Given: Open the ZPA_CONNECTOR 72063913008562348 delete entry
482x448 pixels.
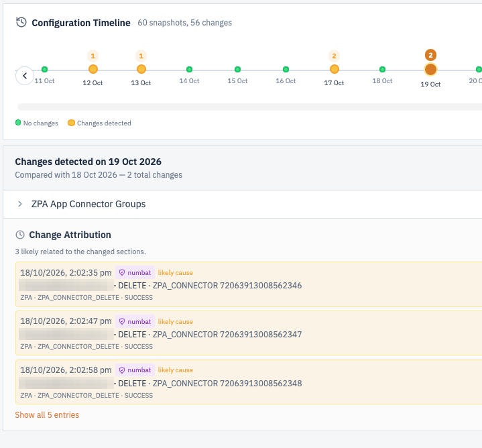Looking at the screenshot, I should pyautogui.click(x=249, y=382).
